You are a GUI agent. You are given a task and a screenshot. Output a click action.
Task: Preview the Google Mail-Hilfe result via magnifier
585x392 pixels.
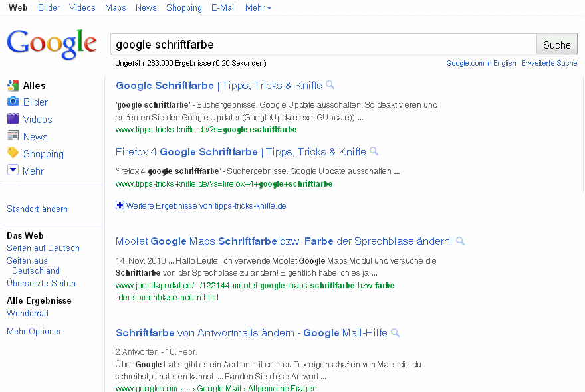pos(395,332)
